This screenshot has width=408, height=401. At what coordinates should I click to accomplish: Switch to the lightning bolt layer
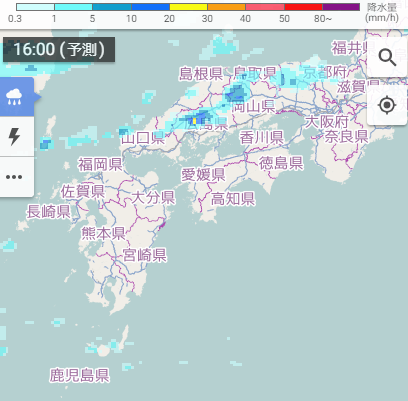[14, 136]
